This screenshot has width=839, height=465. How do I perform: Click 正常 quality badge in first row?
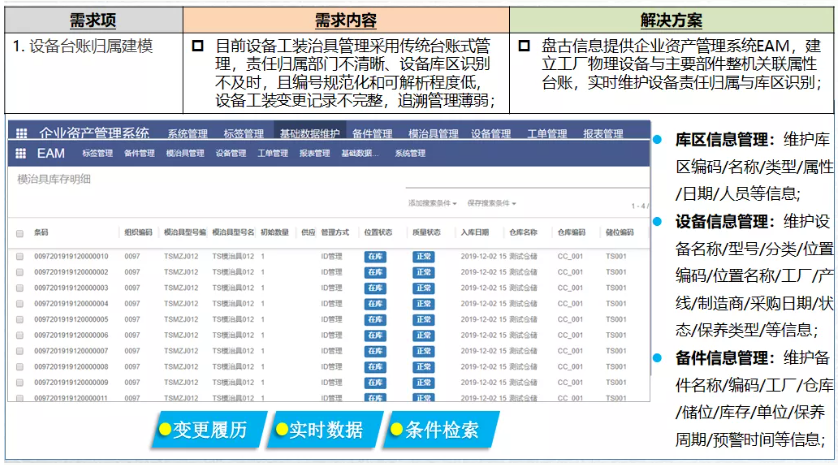[423, 257]
